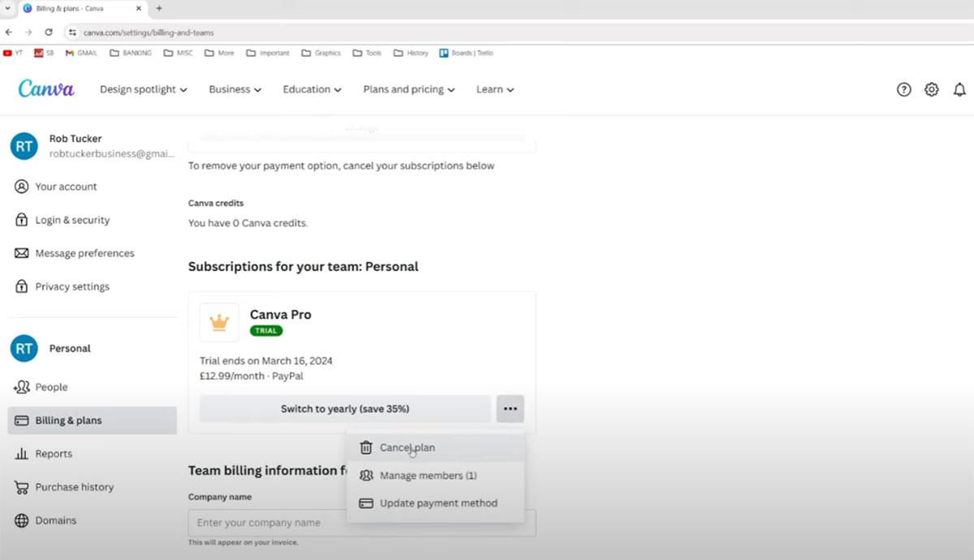Open Login & security settings
974x560 pixels.
tap(93, 220)
